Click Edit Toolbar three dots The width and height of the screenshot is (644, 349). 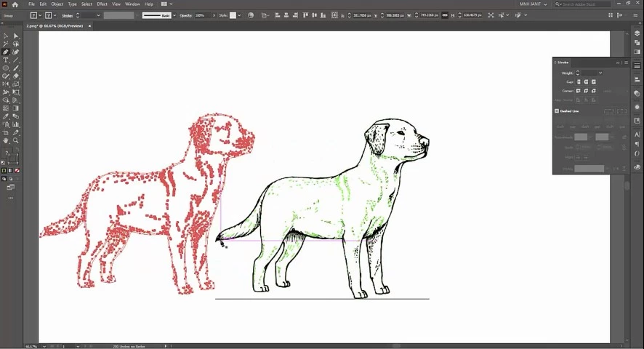[x=11, y=198]
